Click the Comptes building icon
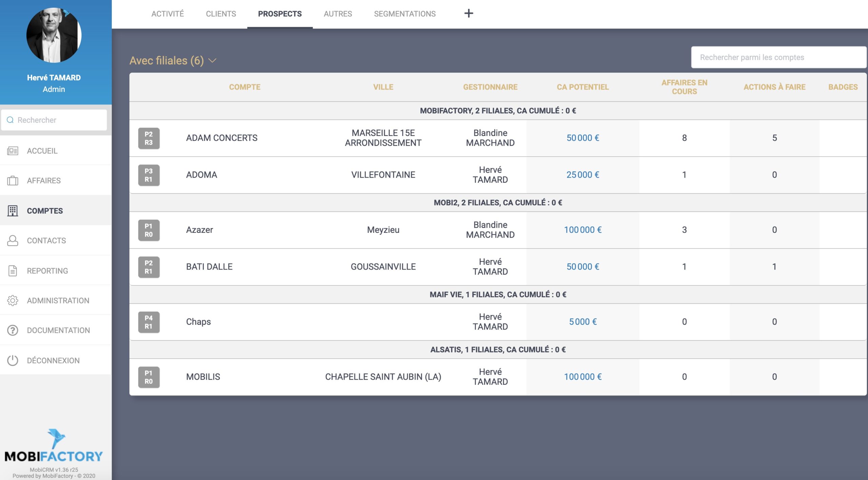The width and height of the screenshot is (868, 480). [x=13, y=211]
